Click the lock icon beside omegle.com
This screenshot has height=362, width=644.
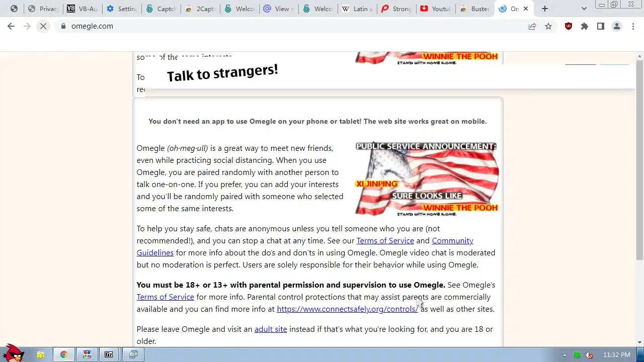[x=63, y=26]
